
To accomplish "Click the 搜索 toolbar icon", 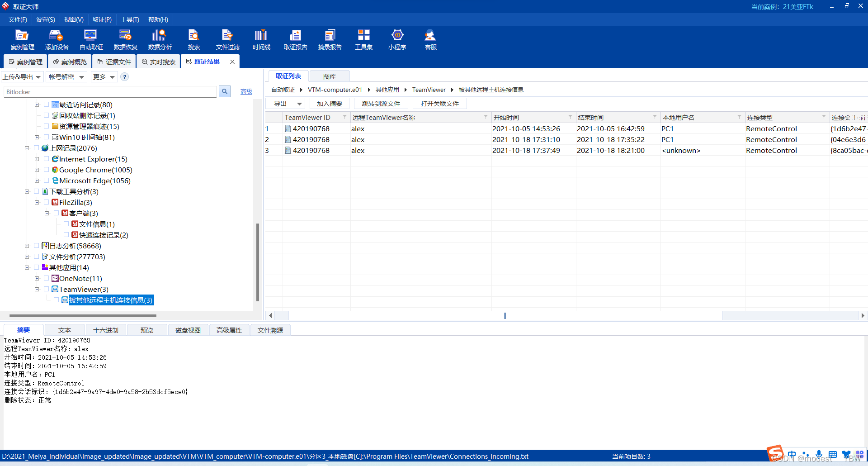I will point(193,39).
